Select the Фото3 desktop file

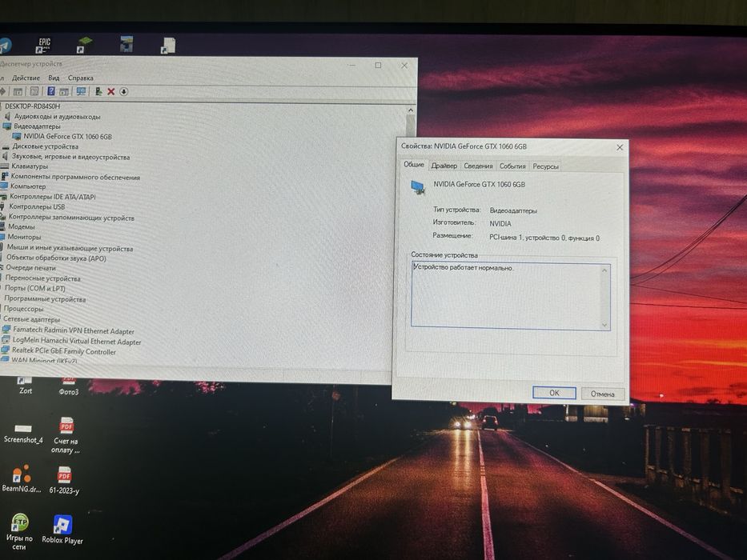coord(69,386)
